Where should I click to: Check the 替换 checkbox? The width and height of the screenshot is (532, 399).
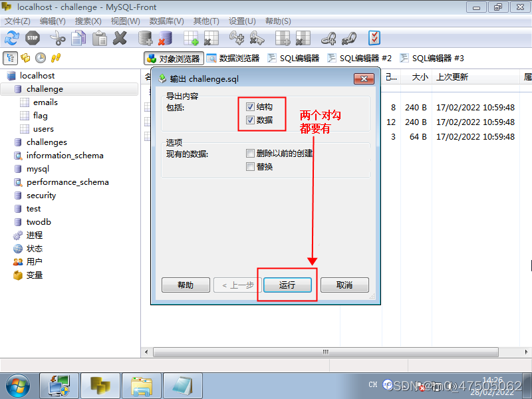250,167
